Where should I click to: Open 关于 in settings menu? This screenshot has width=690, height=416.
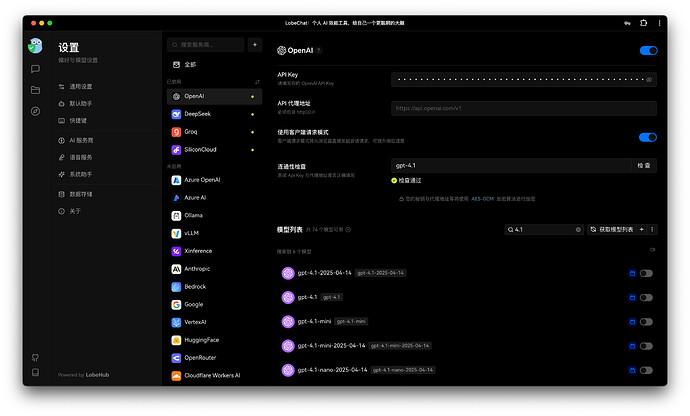(x=106, y=211)
